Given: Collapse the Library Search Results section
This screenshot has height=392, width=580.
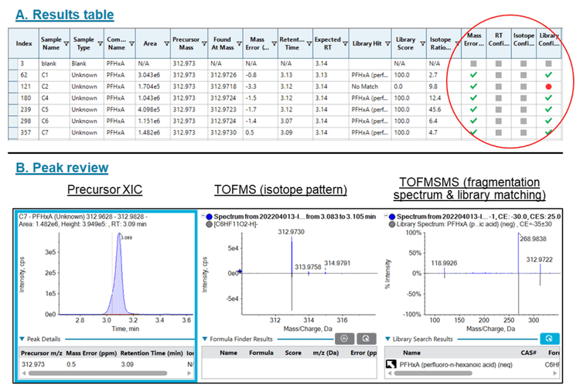Looking at the screenshot, I should (391, 339).
